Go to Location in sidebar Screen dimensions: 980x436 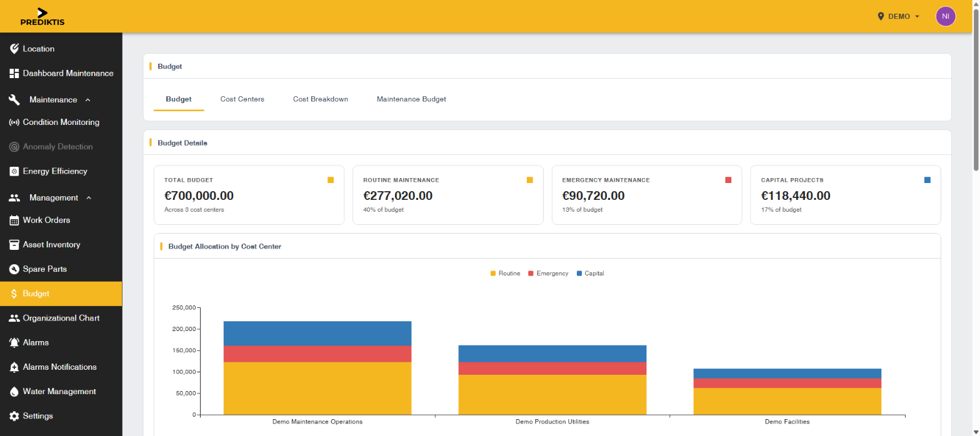(61, 49)
